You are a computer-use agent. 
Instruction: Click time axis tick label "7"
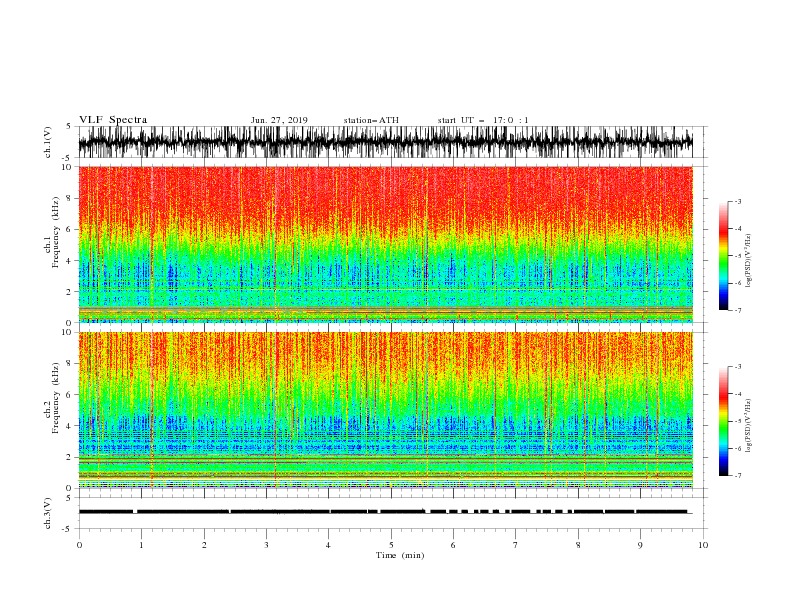pos(515,545)
